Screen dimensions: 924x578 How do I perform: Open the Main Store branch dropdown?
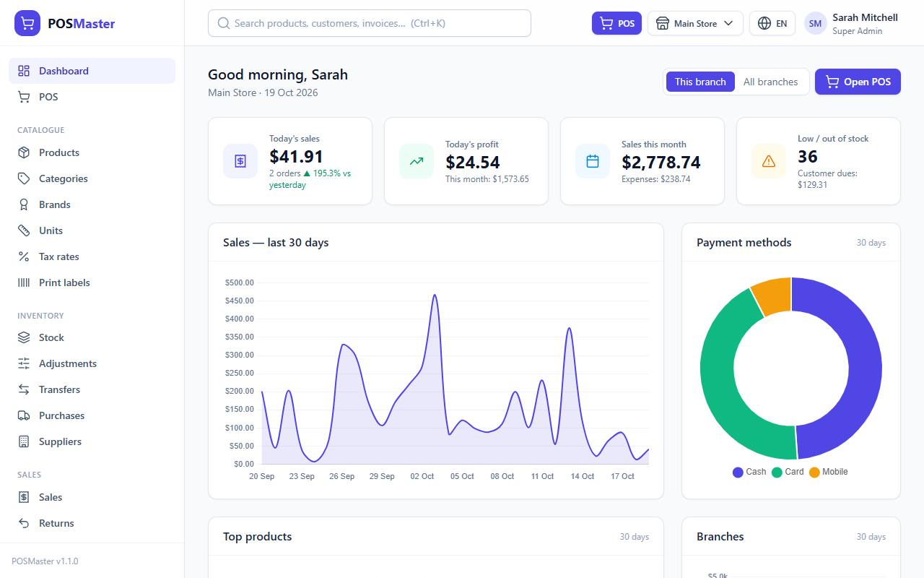[x=695, y=23]
